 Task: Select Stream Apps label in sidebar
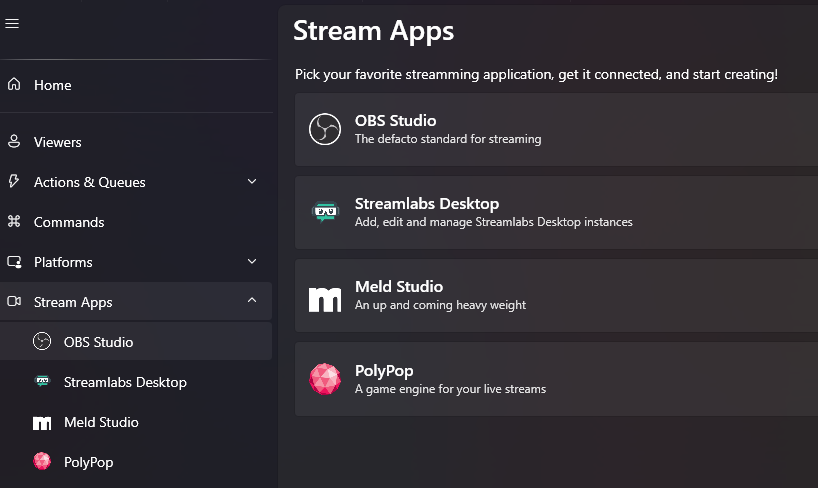tap(73, 302)
